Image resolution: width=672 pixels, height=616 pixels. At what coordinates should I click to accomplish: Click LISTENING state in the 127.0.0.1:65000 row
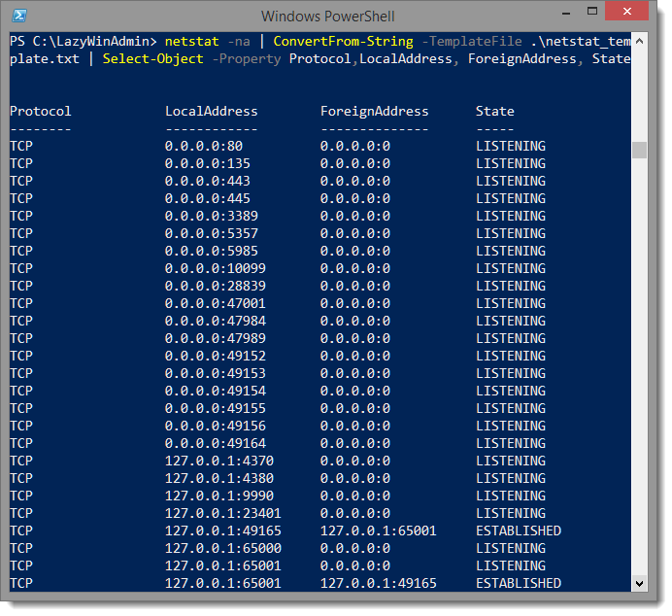511,549
